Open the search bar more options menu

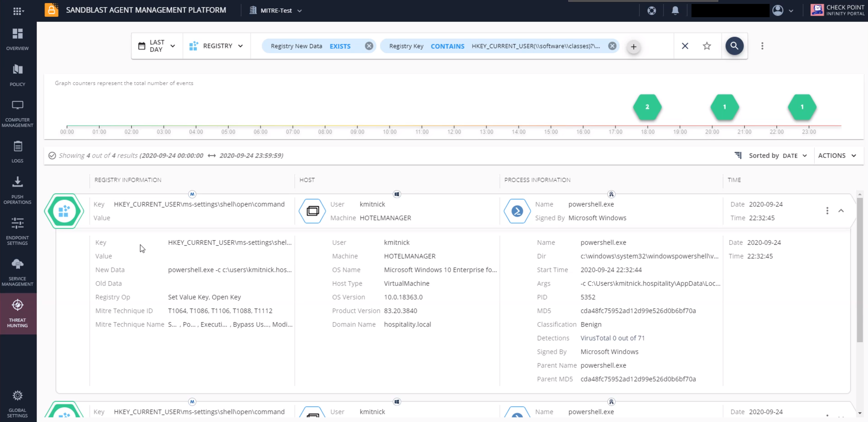(x=762, y=46)
